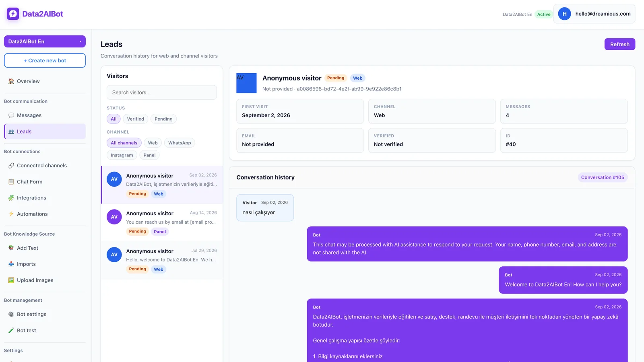Click the Automations lightning bolt icon

pos(11,214)
